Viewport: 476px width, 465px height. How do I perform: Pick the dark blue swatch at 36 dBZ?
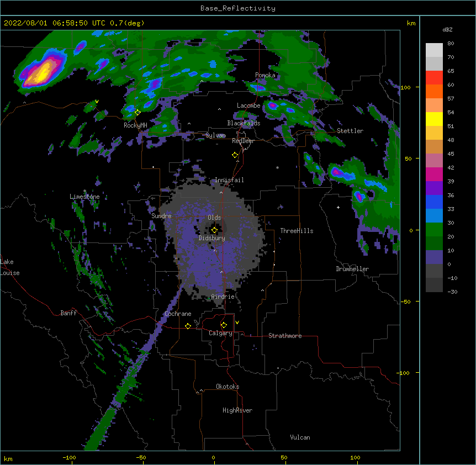(434, 202)
